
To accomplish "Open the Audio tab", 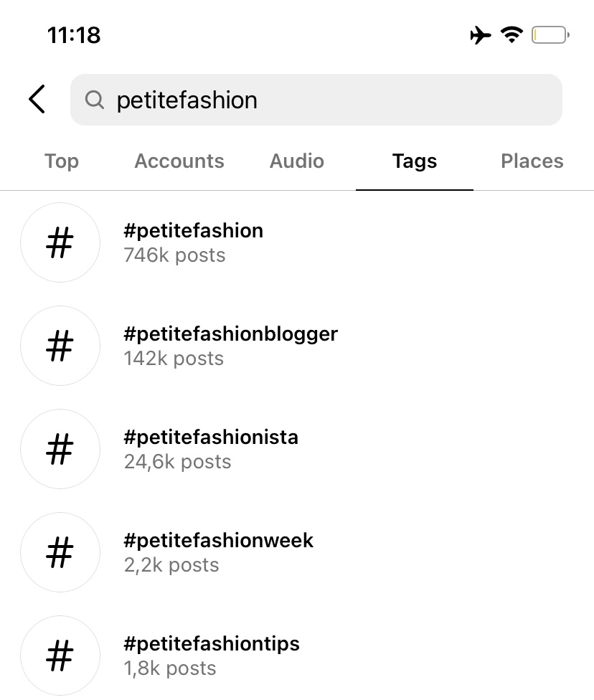I will [296, 161].
